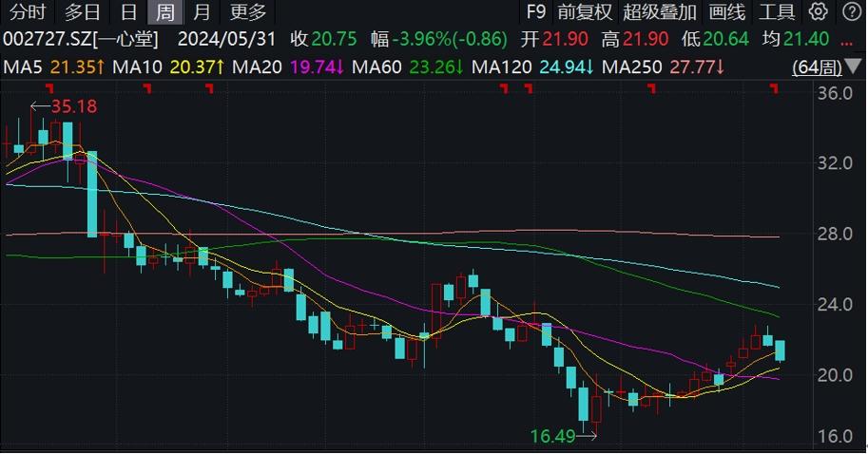The height and width of the screenshot is (454, 868).
Task: Switch to 日 daily K-line period
Action: coord(129,12)
